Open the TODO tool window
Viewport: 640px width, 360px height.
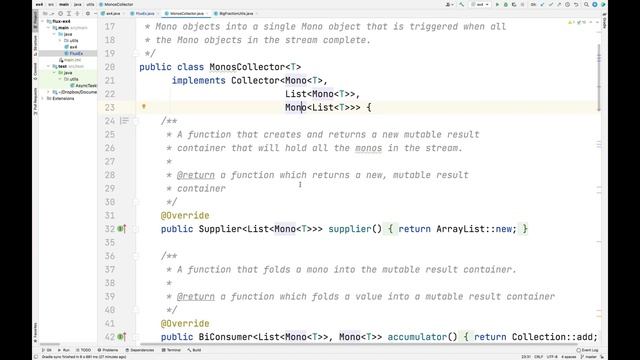[x=84, y=350]
